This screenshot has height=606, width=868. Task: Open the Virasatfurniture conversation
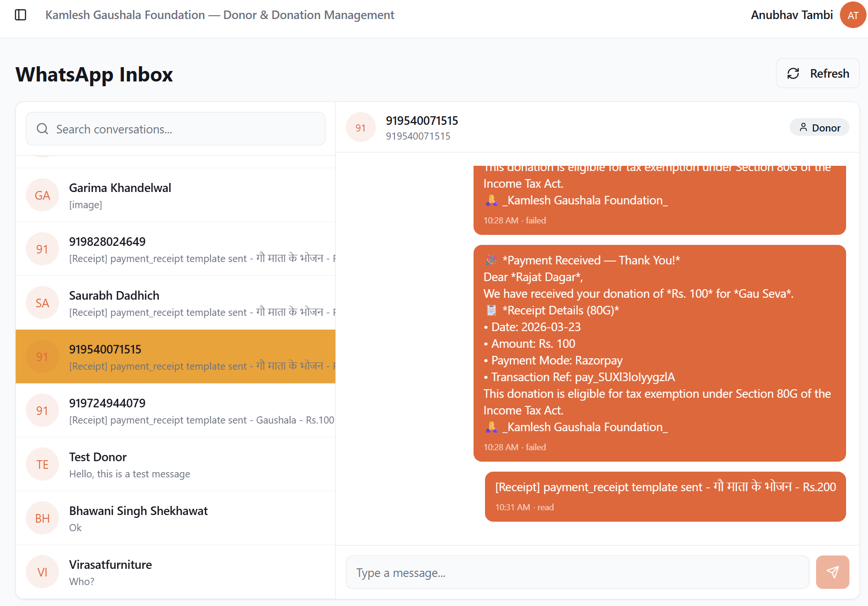pos(175,572)
